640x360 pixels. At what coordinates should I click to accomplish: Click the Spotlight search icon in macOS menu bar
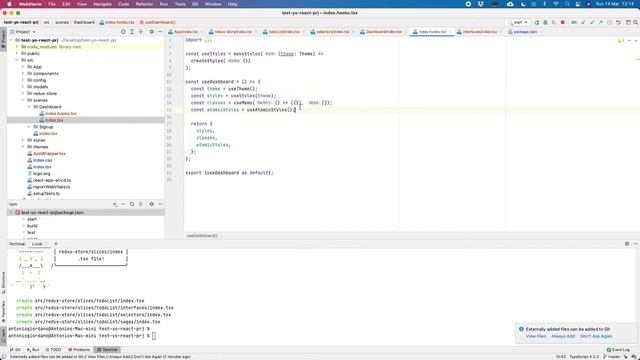point(567,4)
